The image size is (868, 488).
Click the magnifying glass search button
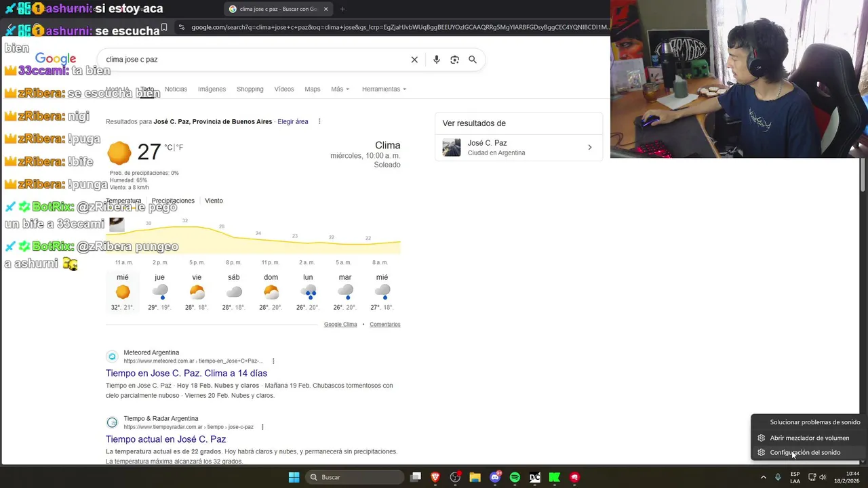473,60
